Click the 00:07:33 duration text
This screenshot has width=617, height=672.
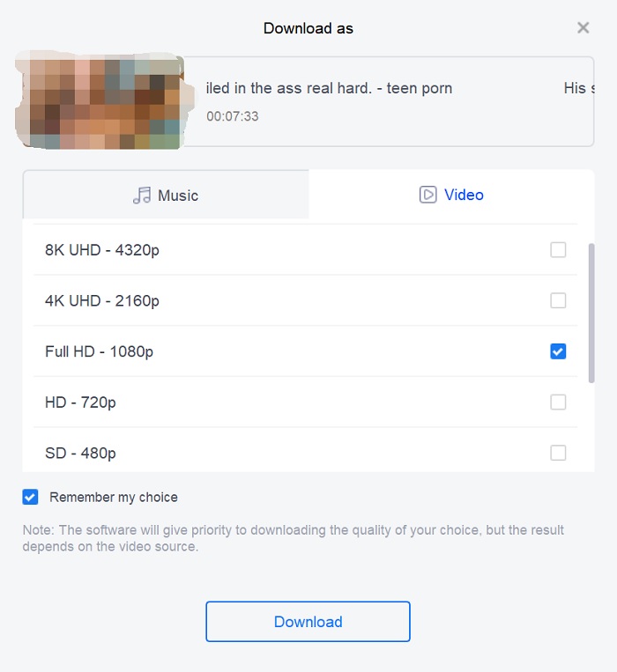(x=233, y=116)
